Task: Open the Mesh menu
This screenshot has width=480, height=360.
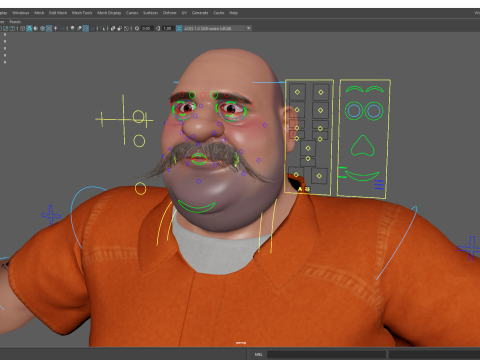Action: 39,13
